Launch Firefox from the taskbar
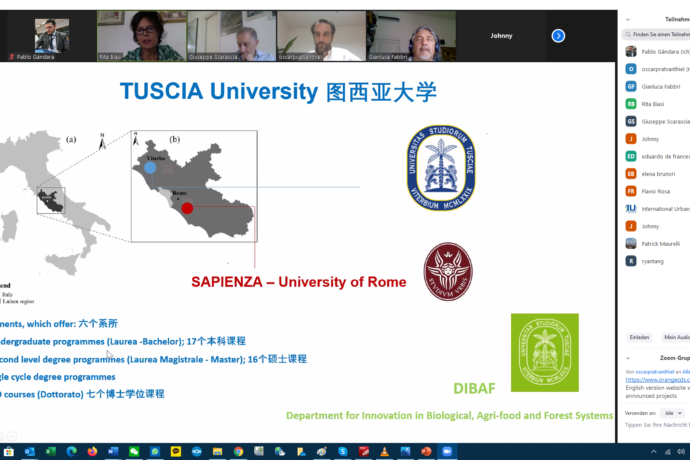Screen dimensions: 690x460 tap(92, 452)
